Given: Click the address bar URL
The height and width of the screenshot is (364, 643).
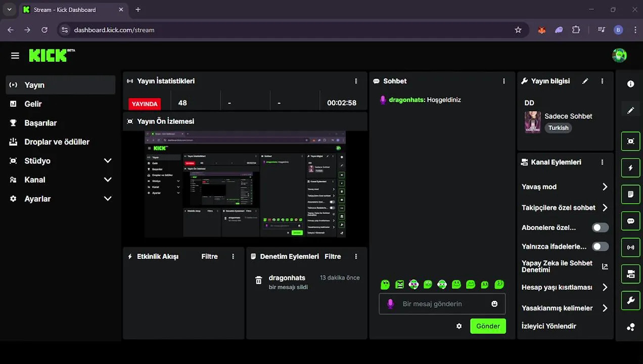Looking at the screenshot, I should click(x=114, y=30).
